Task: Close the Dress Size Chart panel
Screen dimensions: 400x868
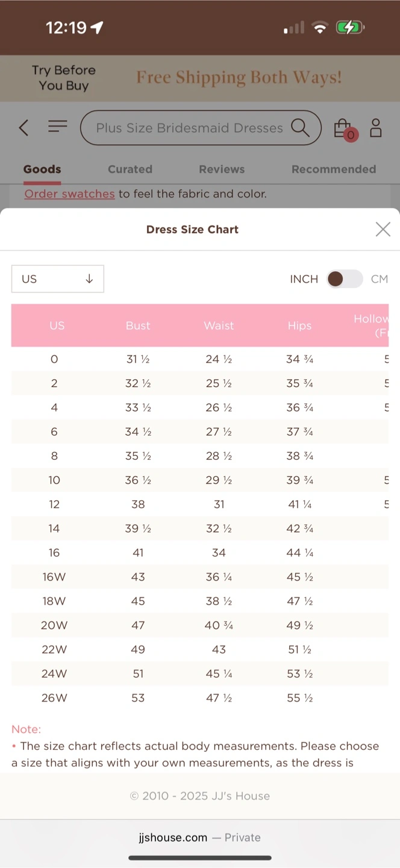Action: 383,229
